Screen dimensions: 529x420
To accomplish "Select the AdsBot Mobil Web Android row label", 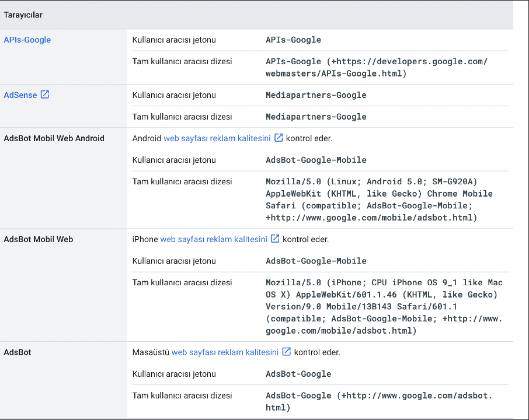I will coord(54,138).
